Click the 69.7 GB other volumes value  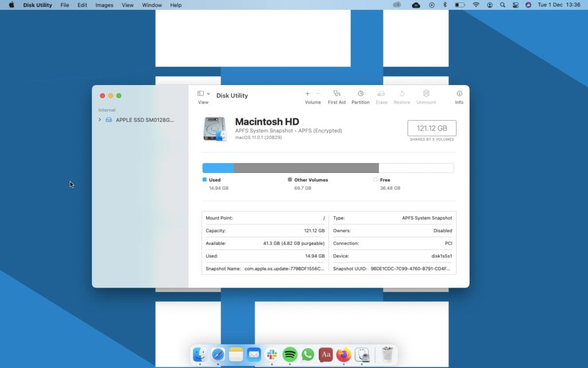tap(303, 188)
